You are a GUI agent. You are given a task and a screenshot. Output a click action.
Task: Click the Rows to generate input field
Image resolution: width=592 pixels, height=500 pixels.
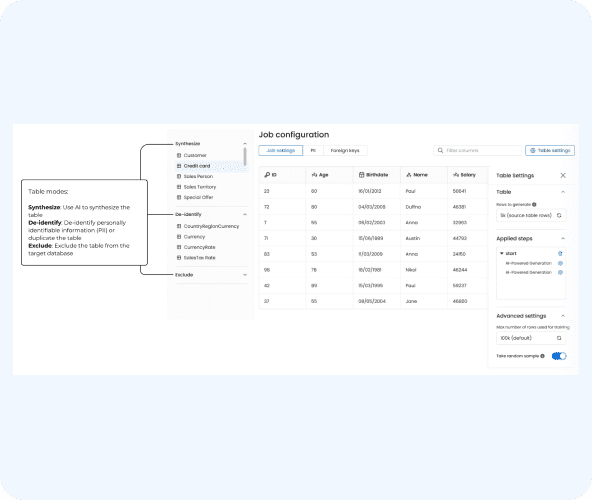pos(531,215)
